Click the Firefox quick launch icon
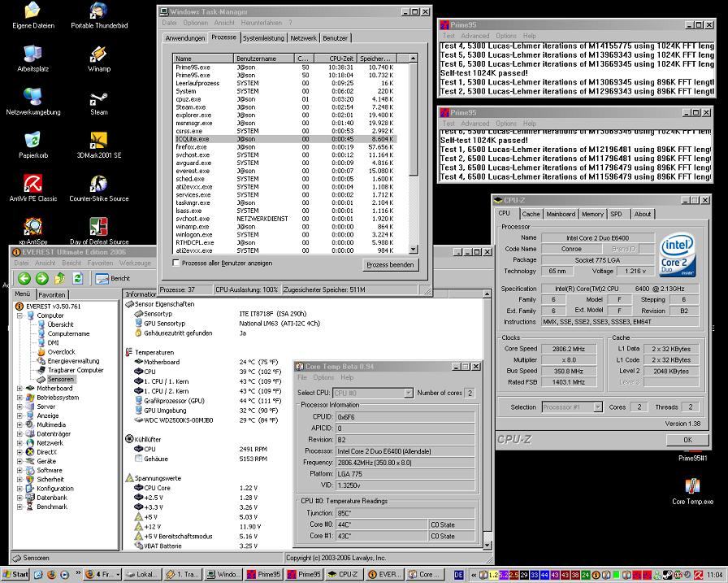This screenshot has width=728, height=583. (x=51, y=575)
